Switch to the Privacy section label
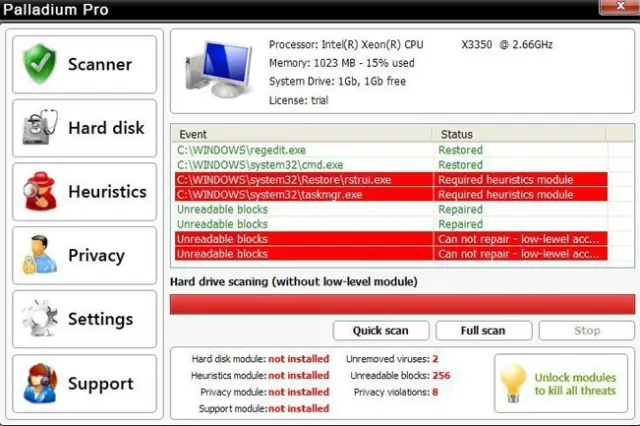The height and width of the screenshot is (426, 640). (x=96, y=256)
